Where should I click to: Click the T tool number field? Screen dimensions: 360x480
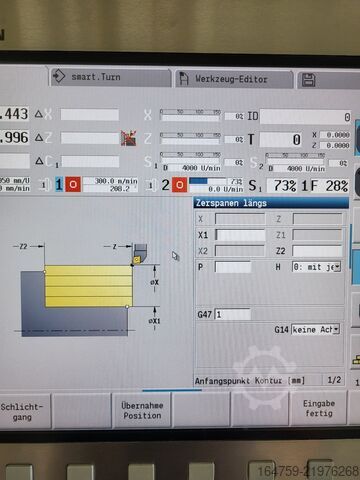281,139
